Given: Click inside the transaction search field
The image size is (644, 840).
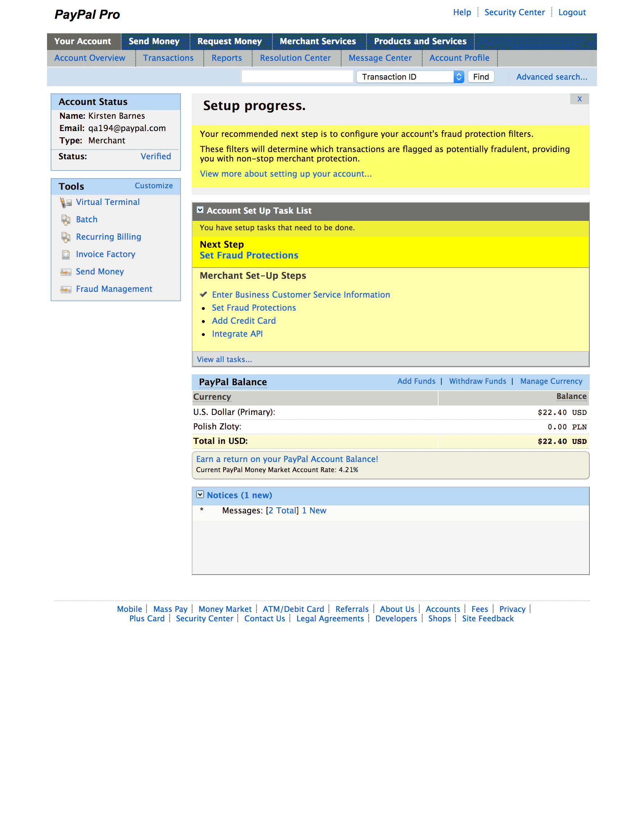Looking at the screenshot, I should 296,76.
